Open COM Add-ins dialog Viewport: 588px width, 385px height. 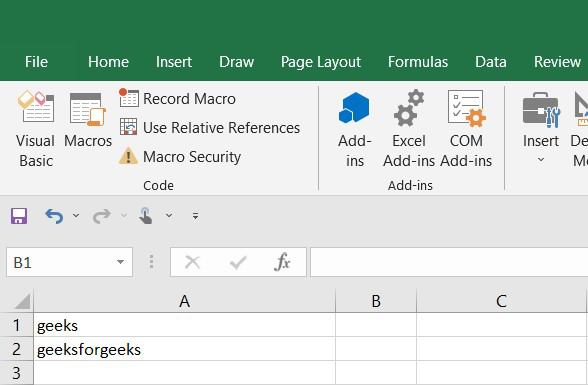[466, 129]
